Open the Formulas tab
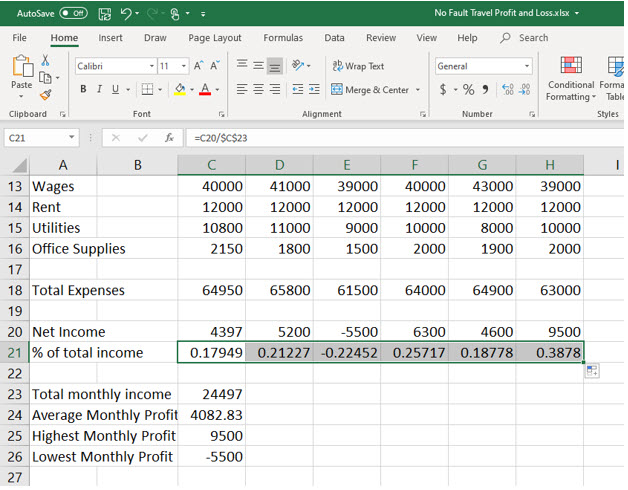This screenshot has height=490, width=628. [283, 38]
